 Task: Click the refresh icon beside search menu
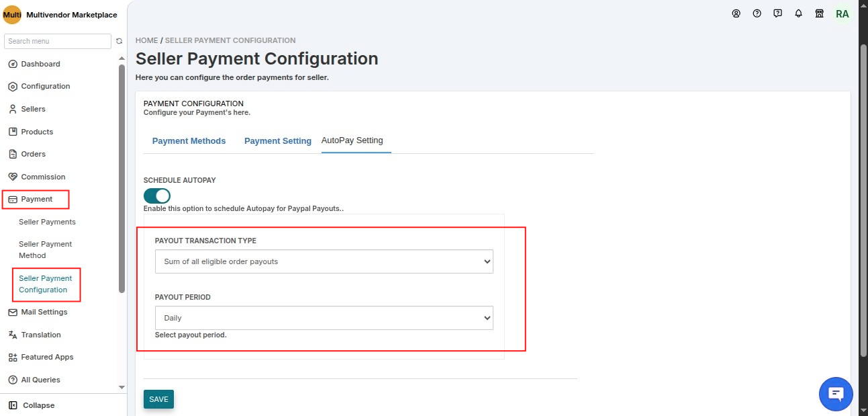119,41
